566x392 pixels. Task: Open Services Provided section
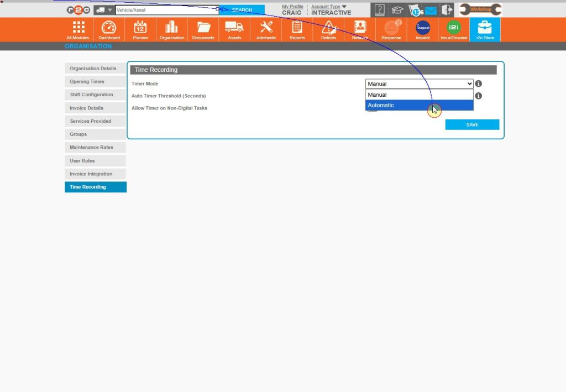coord(95,121)
